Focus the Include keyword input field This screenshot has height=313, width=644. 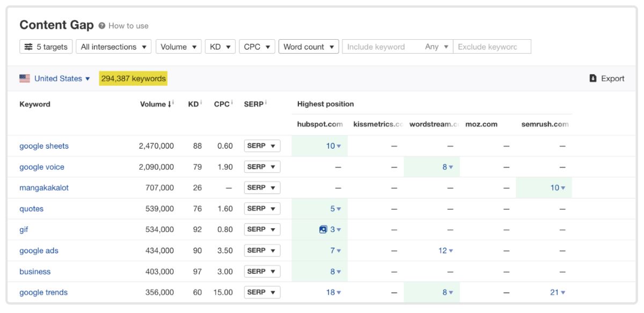click(381, 47)
